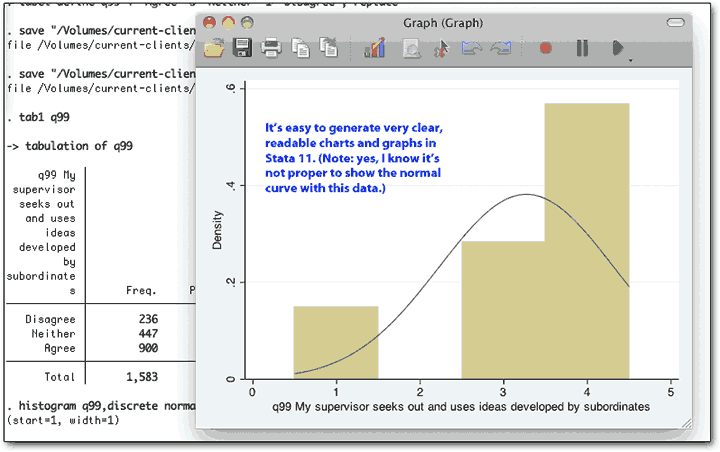Pause the recording with the pause icon

pyautogui.click(x=582, y=48)
